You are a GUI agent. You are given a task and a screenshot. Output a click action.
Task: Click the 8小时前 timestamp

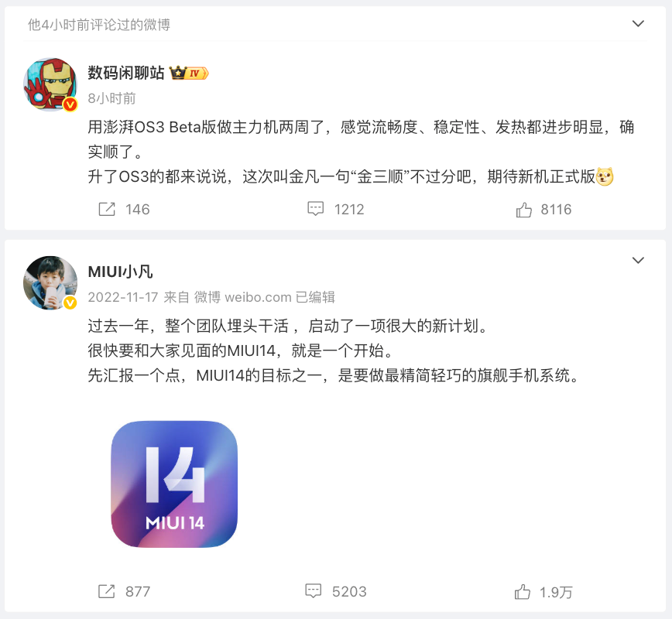(x=111, y=98)
